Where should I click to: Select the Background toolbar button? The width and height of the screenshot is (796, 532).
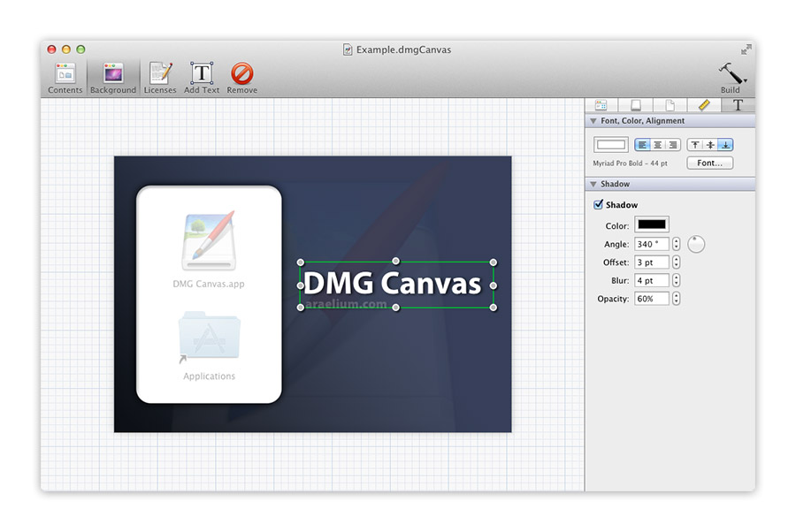113,77
